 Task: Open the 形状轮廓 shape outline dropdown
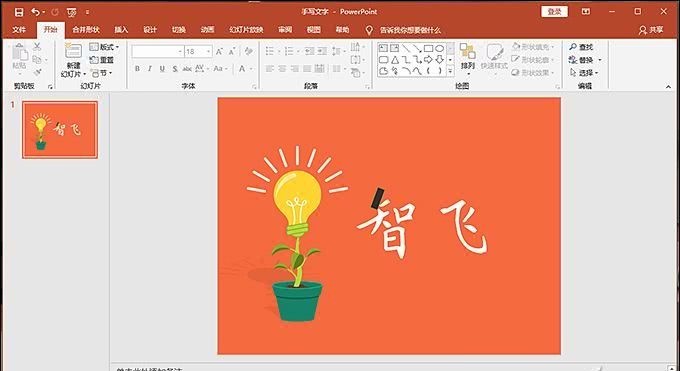[x=533, y=59]
